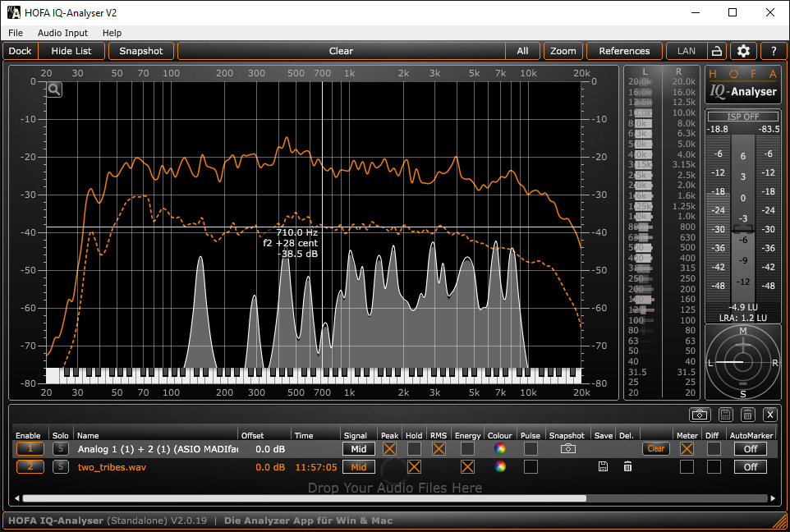Open the Mid signal dropdown for two_tribes.wav

tap(358, 467)
